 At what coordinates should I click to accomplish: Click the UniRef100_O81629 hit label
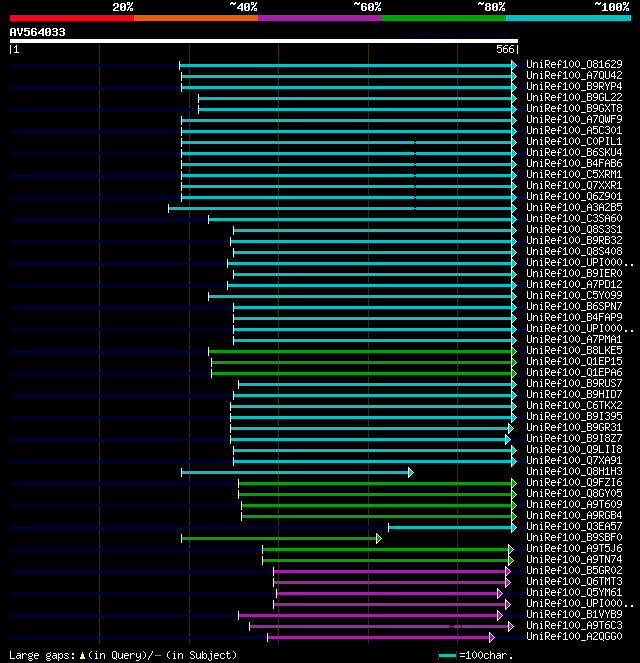574,64
